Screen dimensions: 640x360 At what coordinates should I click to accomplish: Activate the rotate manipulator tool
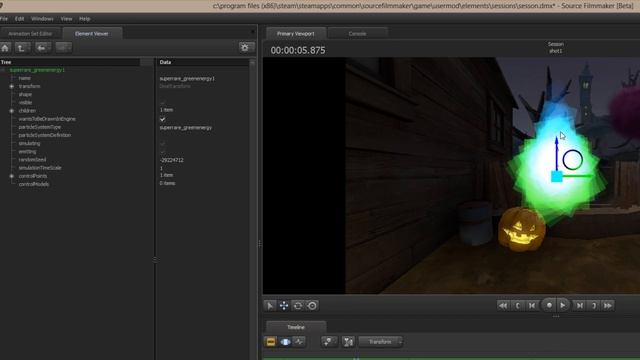tap(298, 306)
